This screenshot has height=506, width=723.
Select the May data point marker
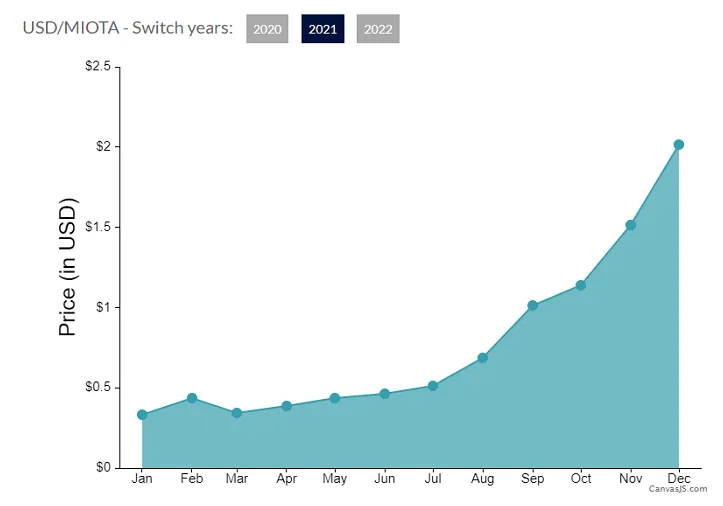335,398
